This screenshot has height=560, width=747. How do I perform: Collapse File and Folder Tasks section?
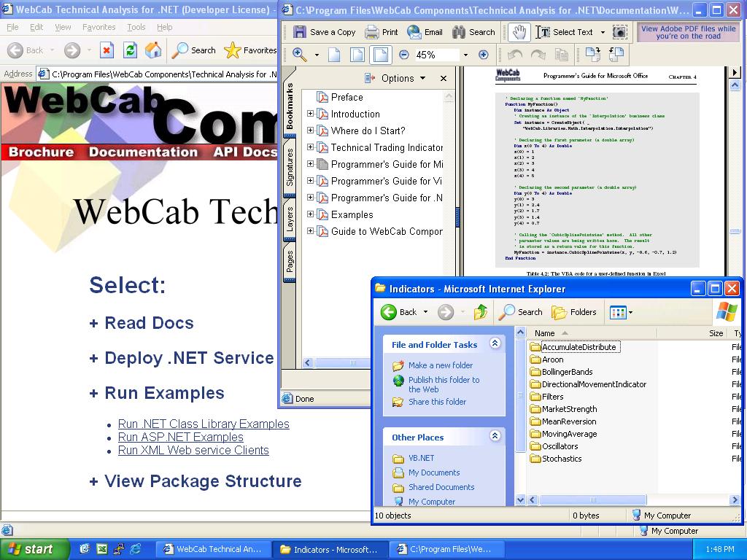[495, 343]
